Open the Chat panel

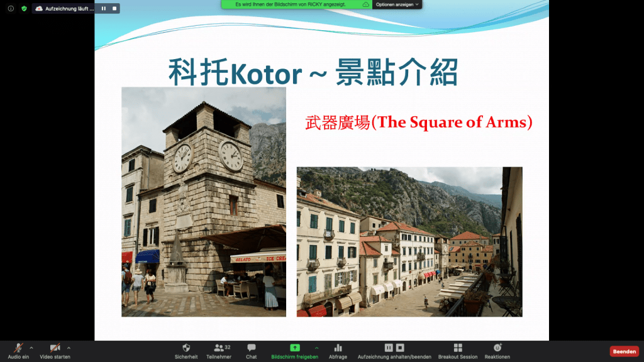tap(252, 348)
